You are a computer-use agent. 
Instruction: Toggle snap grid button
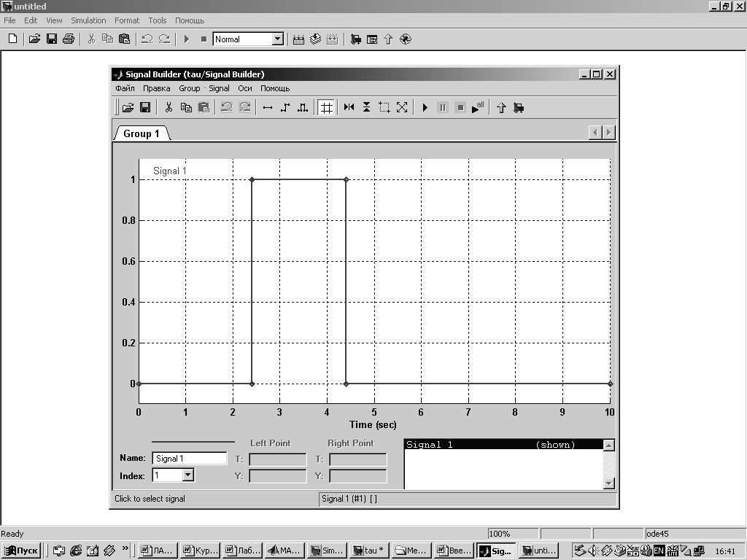coord(326,108)
